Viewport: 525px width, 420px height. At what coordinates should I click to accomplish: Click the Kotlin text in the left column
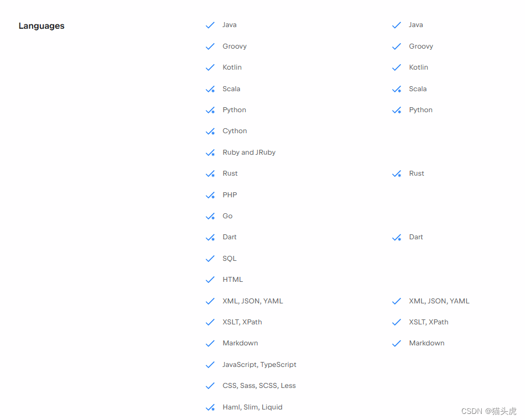232,67
